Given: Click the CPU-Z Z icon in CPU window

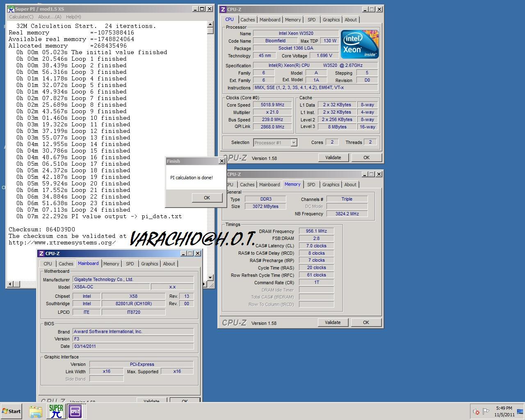Looking at the screenshot, I should 223,9.
